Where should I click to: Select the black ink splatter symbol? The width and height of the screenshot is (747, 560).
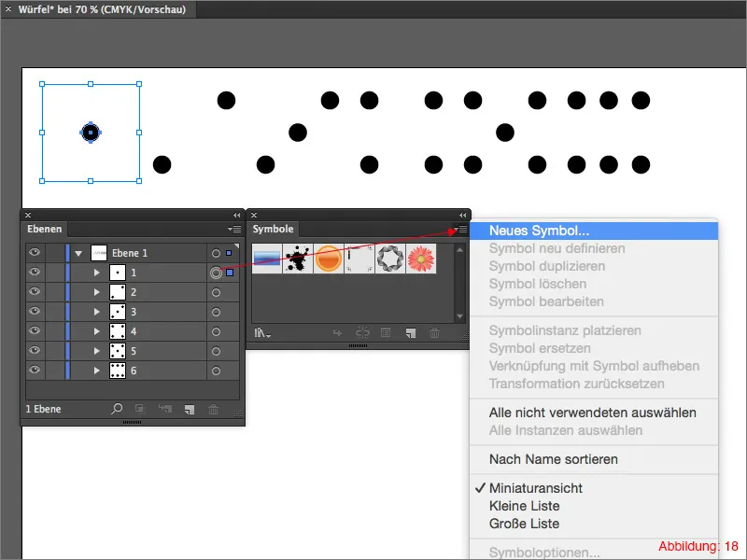pyautogui.click(x=298, y=259)
